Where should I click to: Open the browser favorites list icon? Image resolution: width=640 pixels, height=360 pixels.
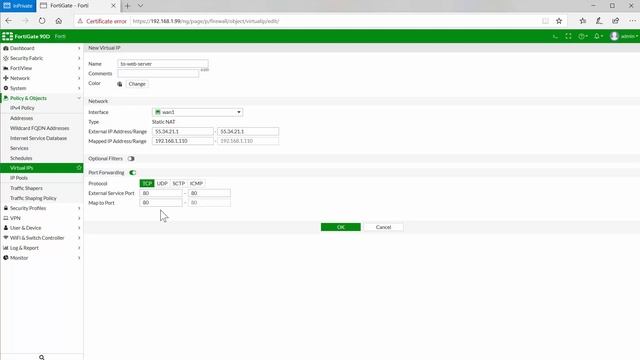582,21
